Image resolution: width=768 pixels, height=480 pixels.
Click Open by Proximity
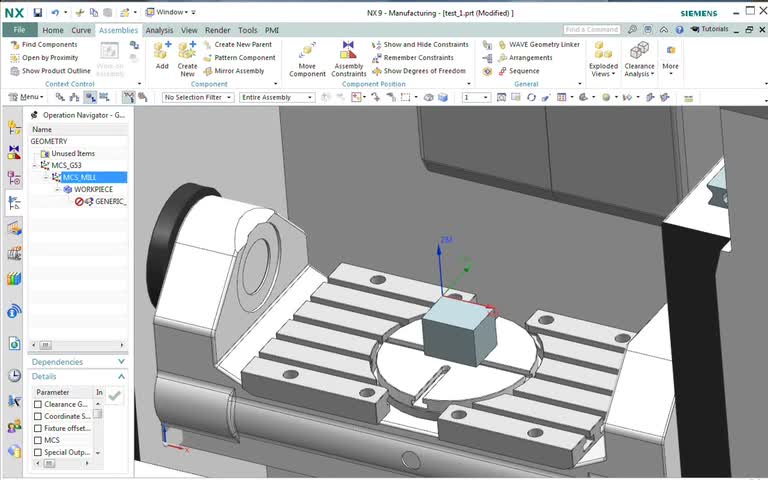[44, 58]
